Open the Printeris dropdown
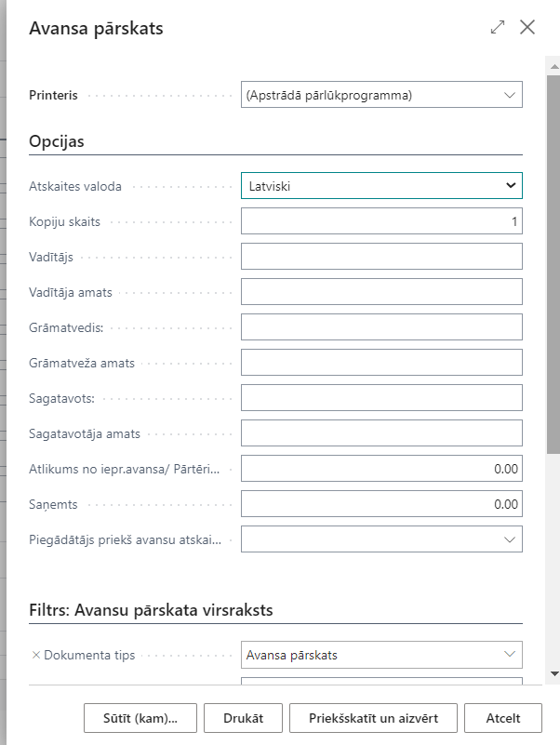Image resolution: width=560 pixels, height=745 pixels. (381, 95)
